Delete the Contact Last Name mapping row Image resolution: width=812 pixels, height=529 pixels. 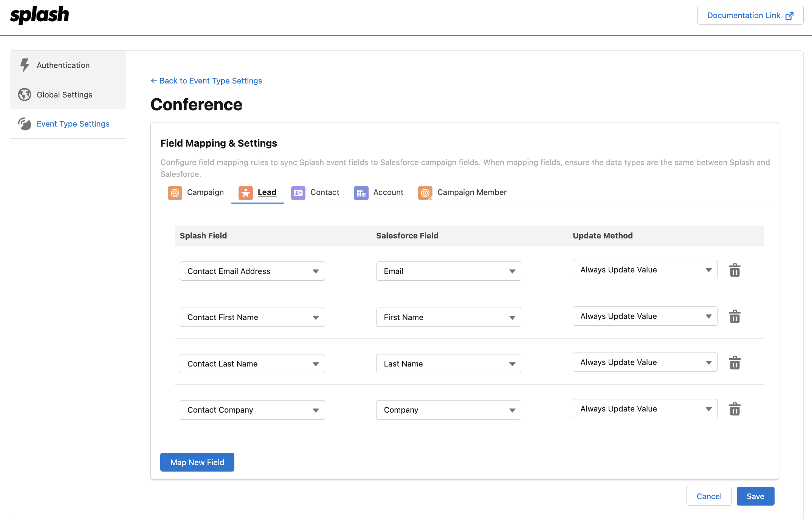click(735, 363)
